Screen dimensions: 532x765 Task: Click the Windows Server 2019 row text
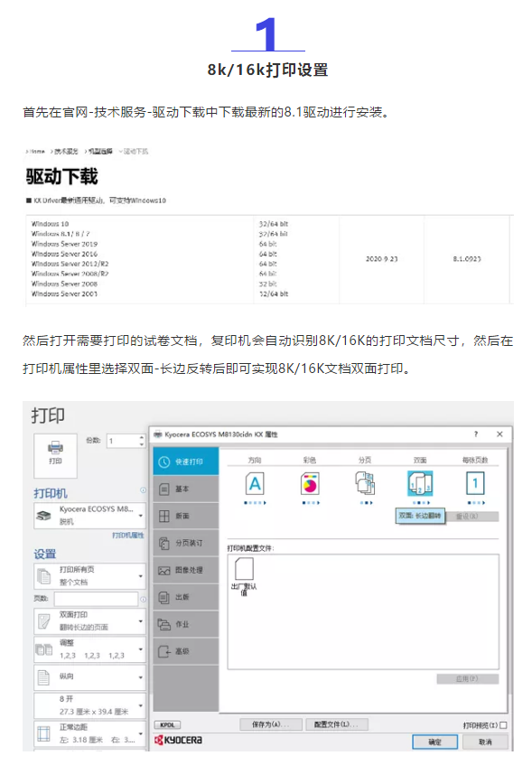(x=64, y=244)
